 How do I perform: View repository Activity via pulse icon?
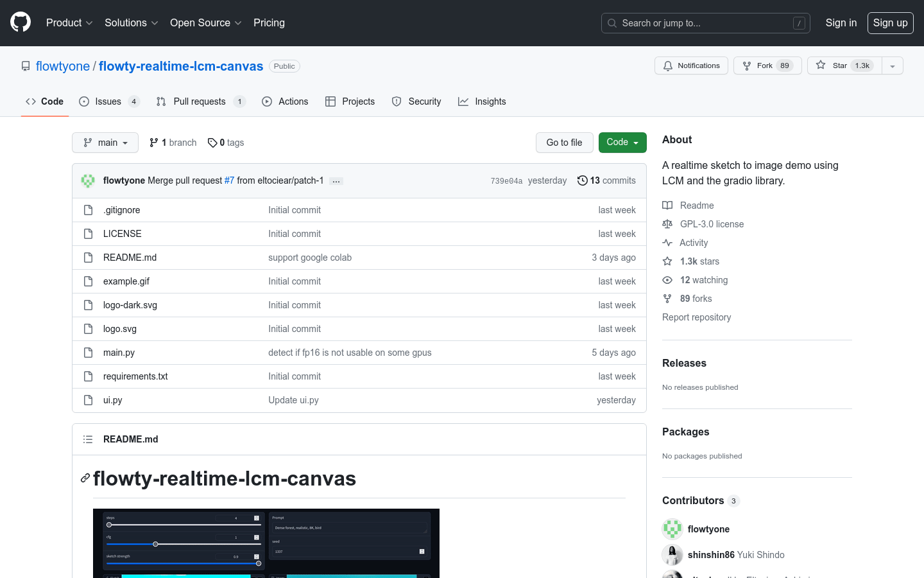pos(667,242)
